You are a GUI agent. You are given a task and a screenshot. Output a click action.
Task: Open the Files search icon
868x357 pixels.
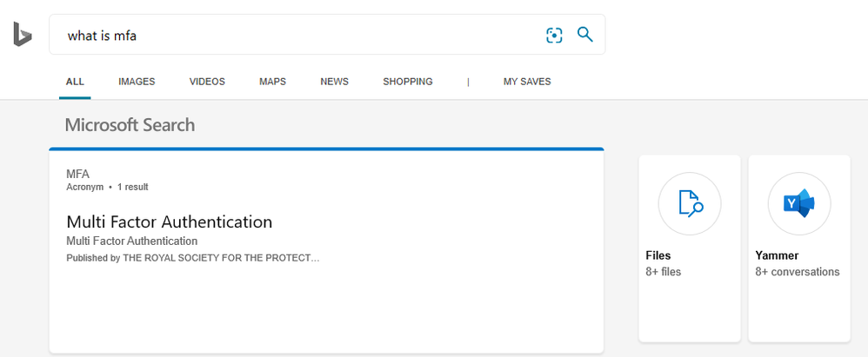[x=689, y=204]
